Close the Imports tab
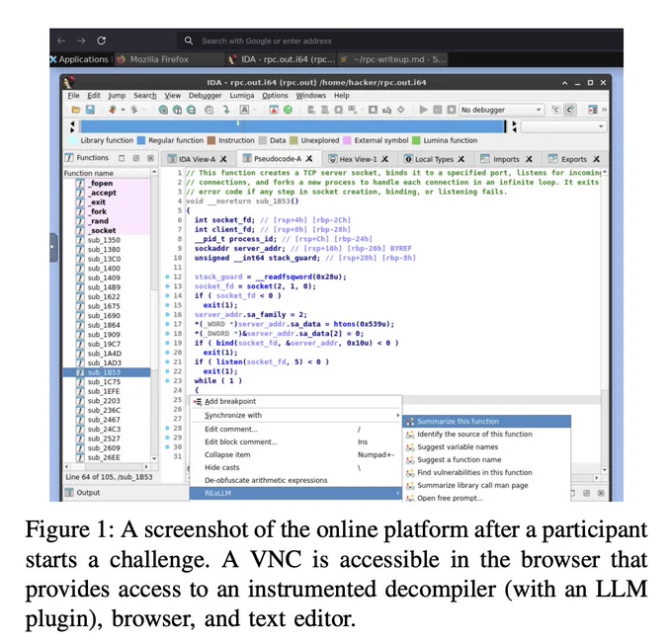The image size is (672, 641). coord(529,159)
